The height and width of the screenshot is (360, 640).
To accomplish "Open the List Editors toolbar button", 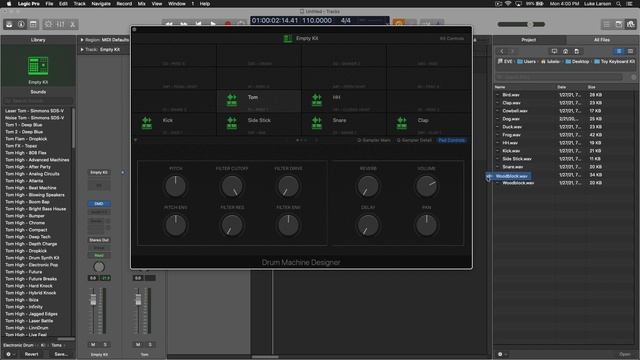I will pos(607,24).
